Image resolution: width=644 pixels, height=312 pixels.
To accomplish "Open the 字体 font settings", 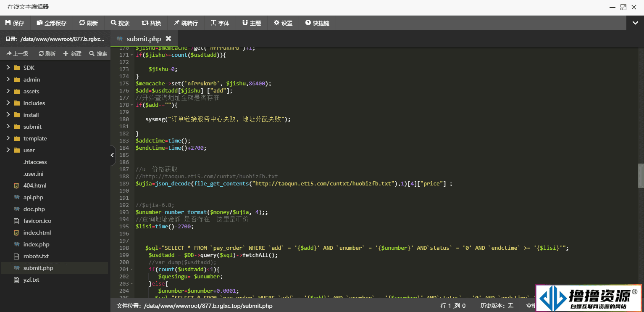I will click(220, 23).
